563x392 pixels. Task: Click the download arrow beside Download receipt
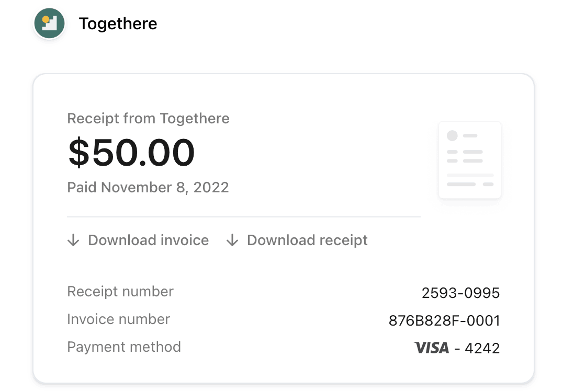(x=232, y=240)
